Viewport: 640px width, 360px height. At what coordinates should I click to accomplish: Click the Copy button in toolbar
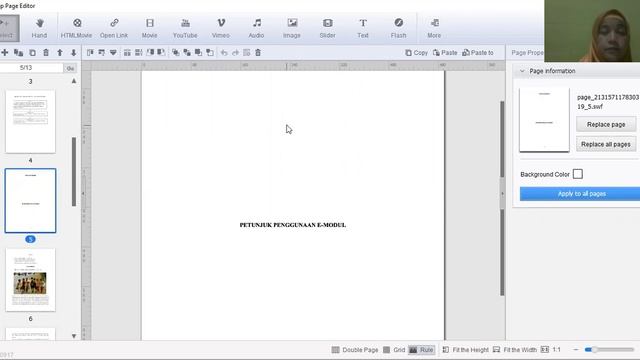(x=416, y=53)
